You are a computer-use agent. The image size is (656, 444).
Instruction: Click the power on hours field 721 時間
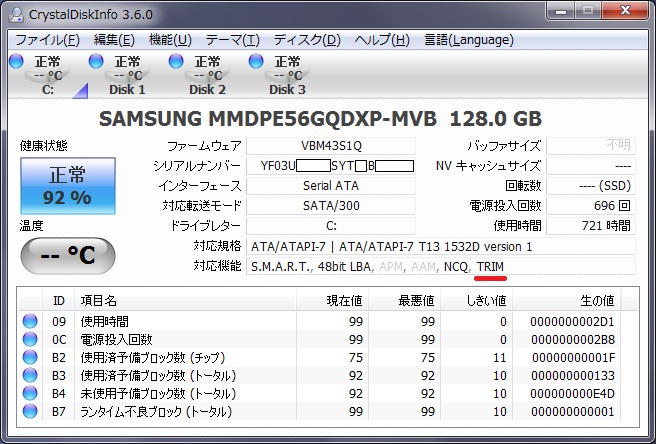point(591,226)
